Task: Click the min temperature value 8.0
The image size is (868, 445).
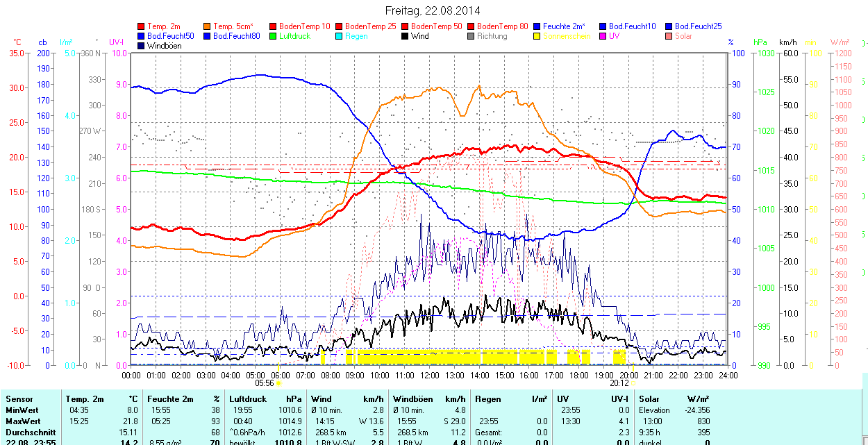Action: (133, 410)
